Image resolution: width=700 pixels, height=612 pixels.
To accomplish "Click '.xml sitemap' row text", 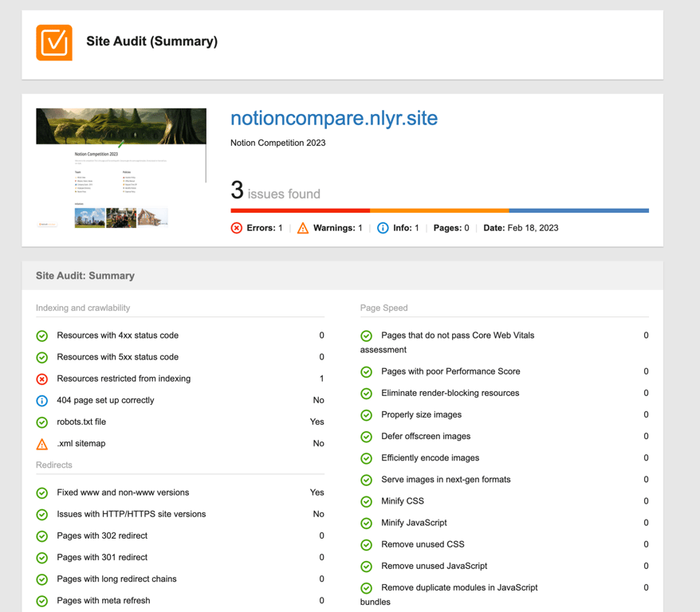I will coord(81,443).
